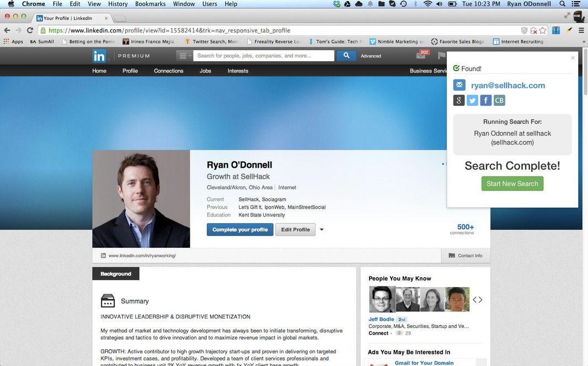The image size is (588, 366).
Task: Open the search category dropdown beside search box
Action: point(184,56)
